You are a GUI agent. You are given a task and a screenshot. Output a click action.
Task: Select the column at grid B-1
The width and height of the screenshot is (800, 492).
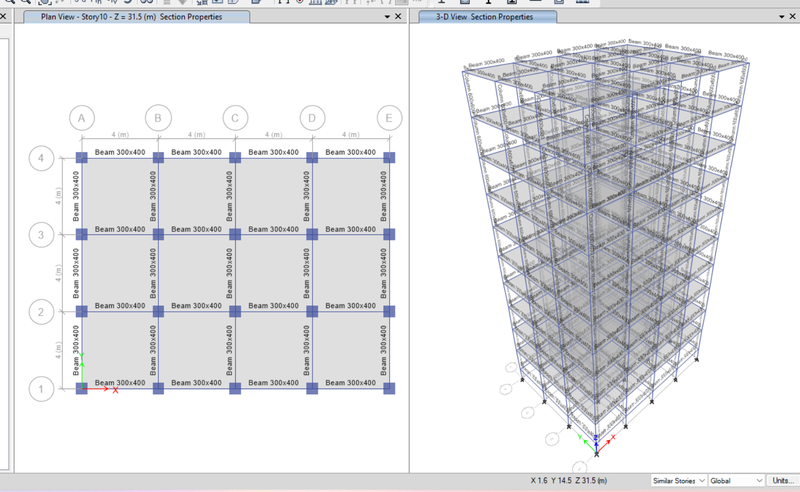[x=158, y=388]
